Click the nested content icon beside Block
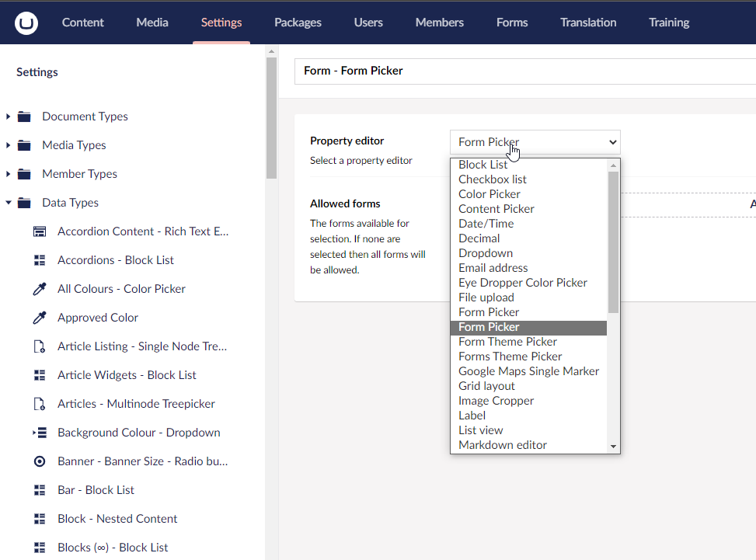 40,518
